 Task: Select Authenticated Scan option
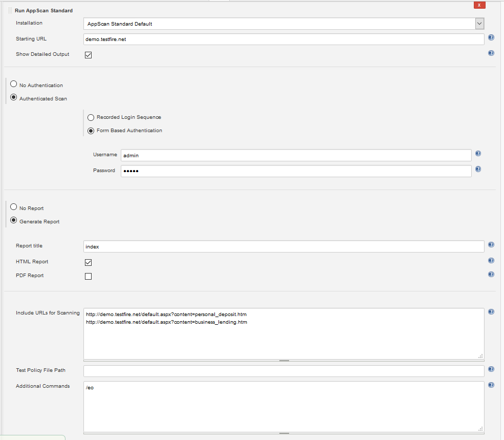click(x=13, y=97)
